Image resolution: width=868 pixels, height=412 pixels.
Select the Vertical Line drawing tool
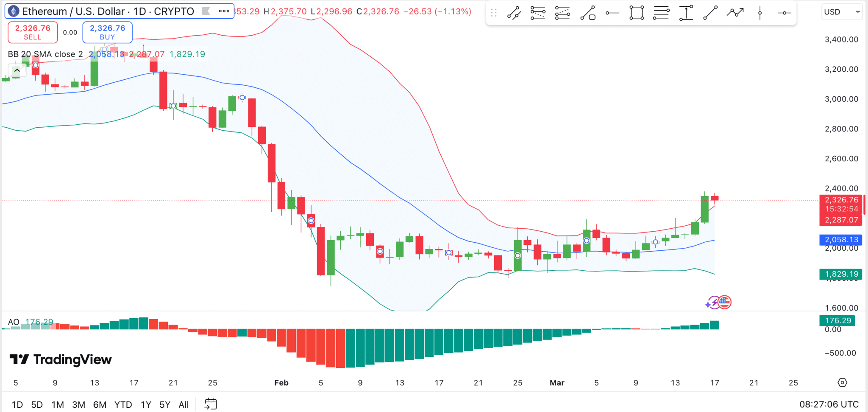tap(760, 13)
